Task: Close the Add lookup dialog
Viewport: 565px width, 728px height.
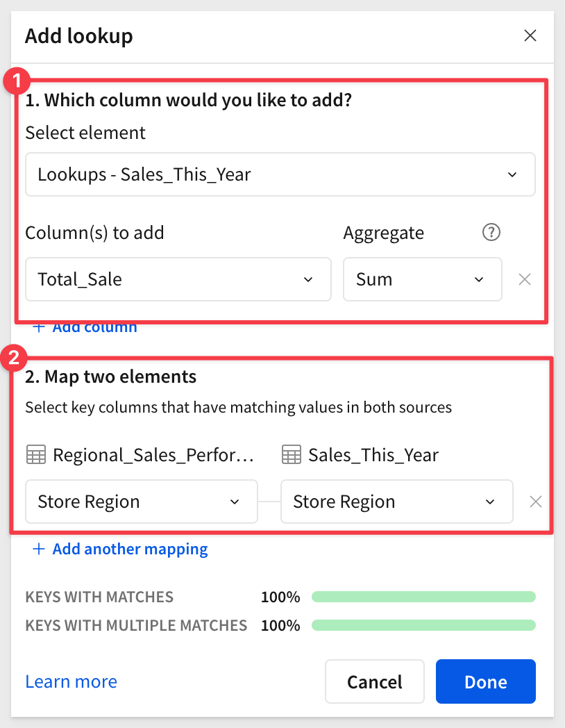Action: point(530,35)
